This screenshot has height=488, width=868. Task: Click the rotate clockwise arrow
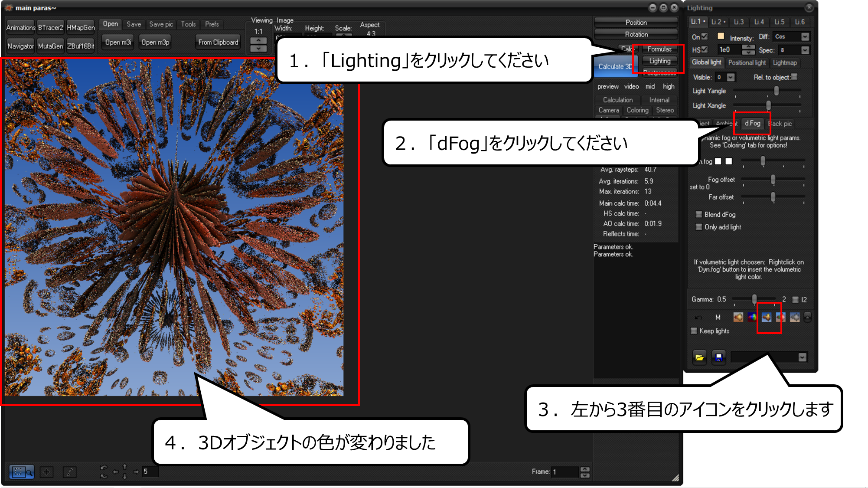click(104, 476)
